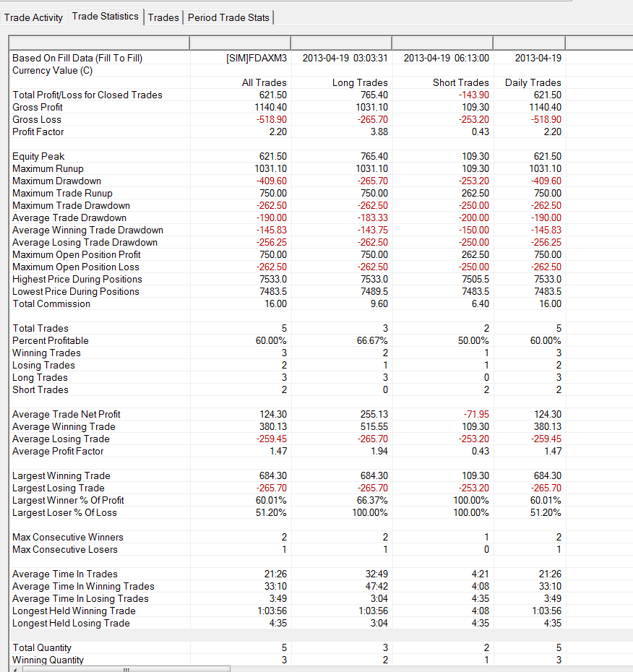Select 'Maximum Open Position Profit' row label
This screenshot has height=672, width=633.
(77, 254)
